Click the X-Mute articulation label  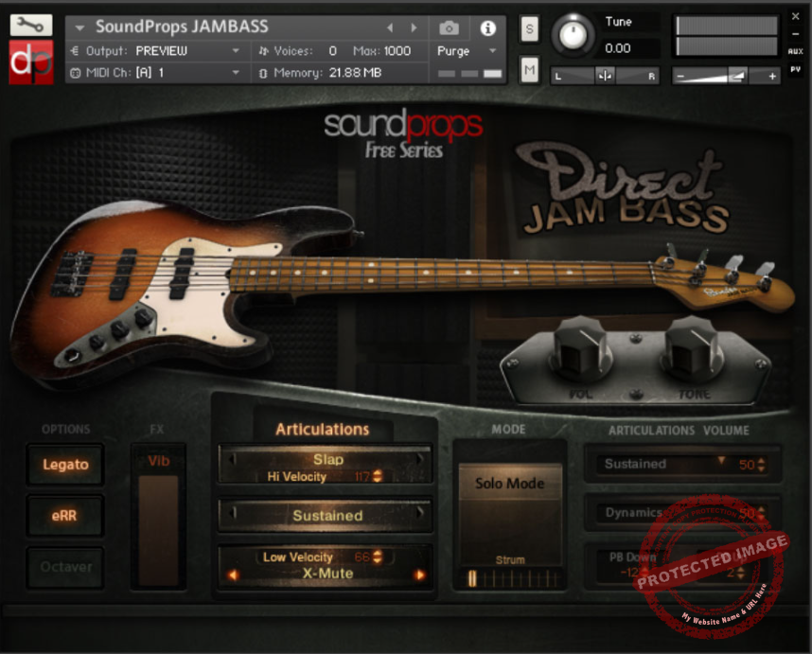coord(327,574)
